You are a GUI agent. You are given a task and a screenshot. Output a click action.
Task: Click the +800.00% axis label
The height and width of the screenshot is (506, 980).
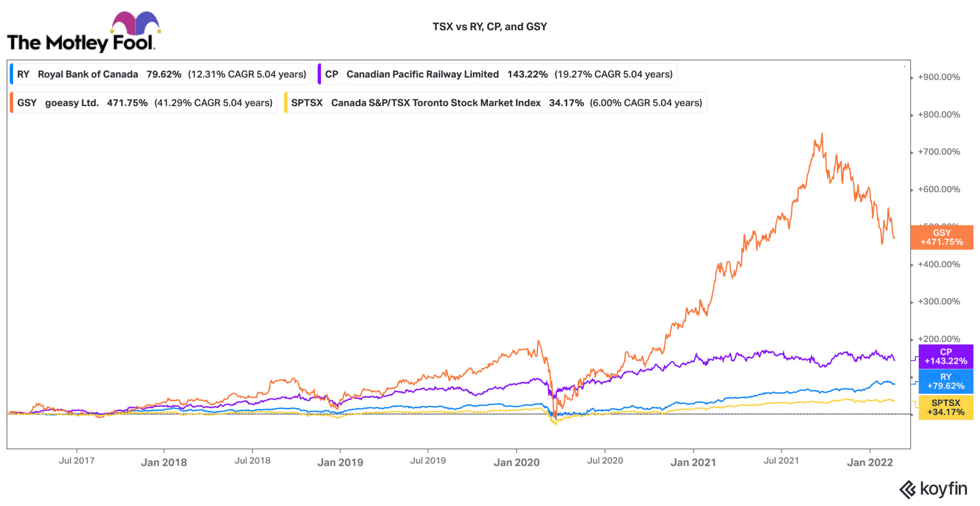click(939, 114)
